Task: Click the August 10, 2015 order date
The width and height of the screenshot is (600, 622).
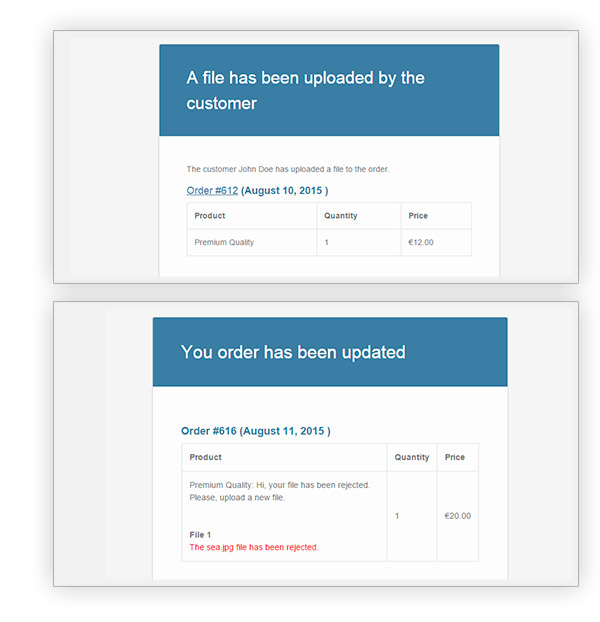Action: click(285, 190)
